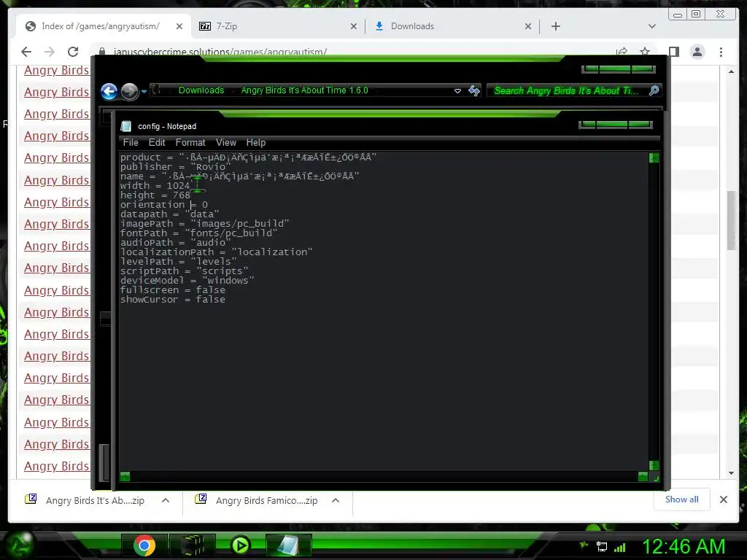Expand the Explorer address bar history dropdown

pos(457,91)
